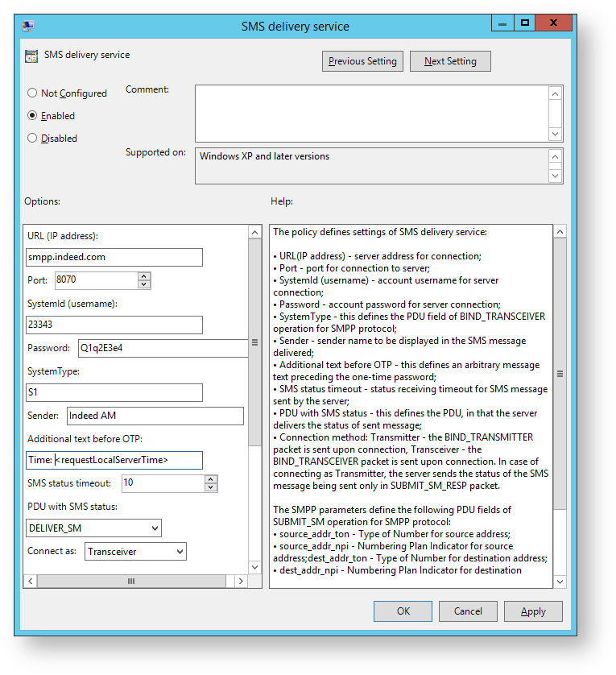
Task: Go to Previous Setting
Action: pyautogui.click(x=362, y=61)
